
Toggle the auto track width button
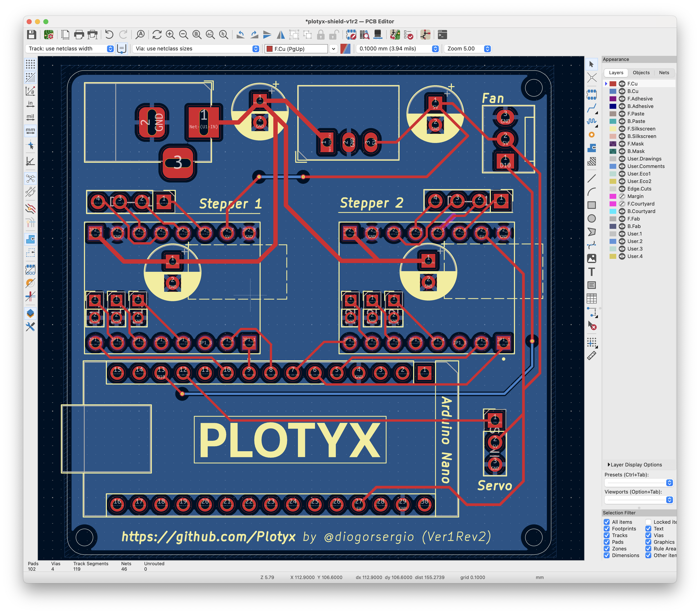tap(122, 49)
